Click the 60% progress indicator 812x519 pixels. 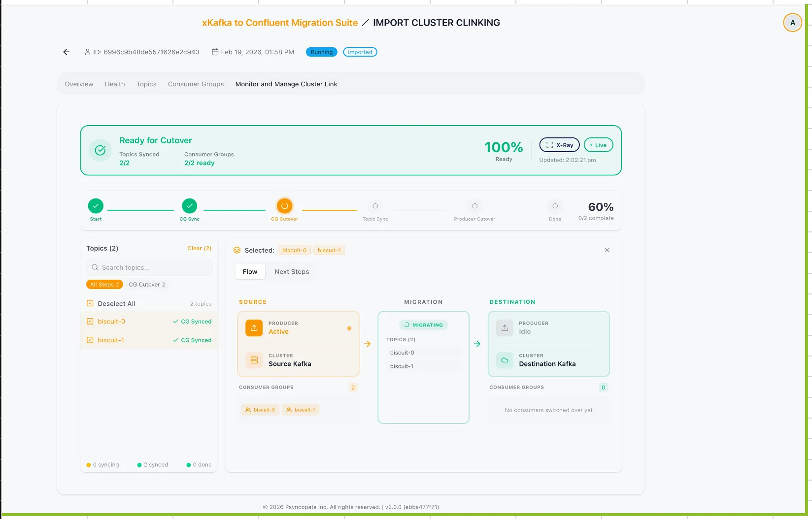[599, 207]
